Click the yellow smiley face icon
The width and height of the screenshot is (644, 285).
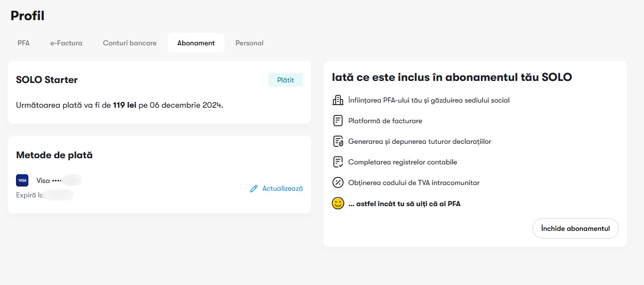pos(338,203)
